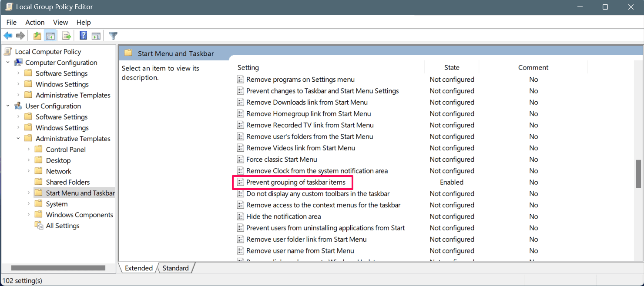
Task: Click the Control Panel folder icon
Action: [x=39, y=150]
